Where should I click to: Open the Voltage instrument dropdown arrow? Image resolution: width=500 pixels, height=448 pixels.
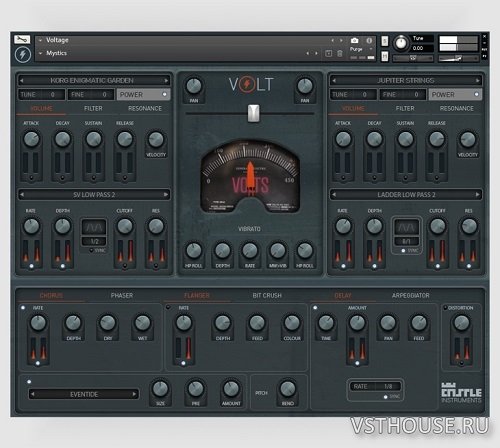[x=40, y=40]
